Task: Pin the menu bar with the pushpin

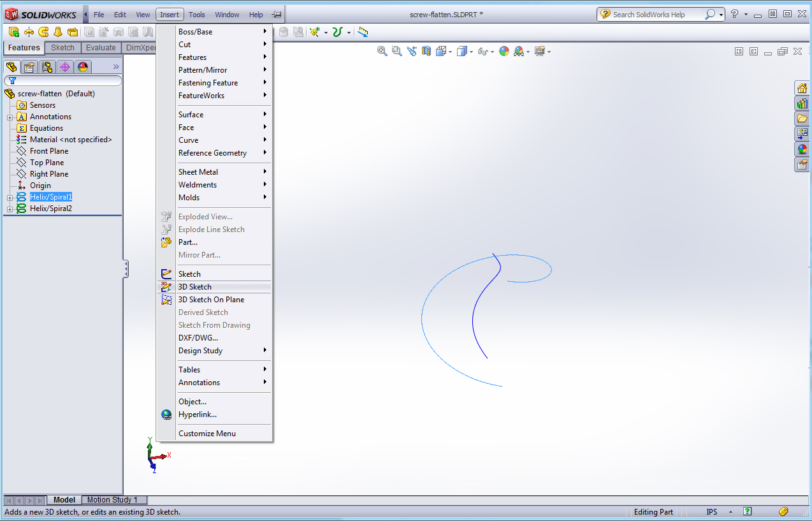Action: pos(276,15)
